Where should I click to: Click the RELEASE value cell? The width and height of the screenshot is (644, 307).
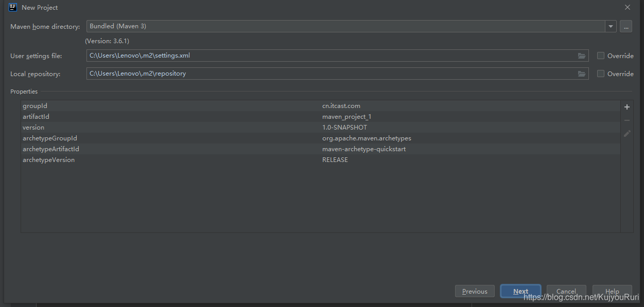tap(335, 160)
